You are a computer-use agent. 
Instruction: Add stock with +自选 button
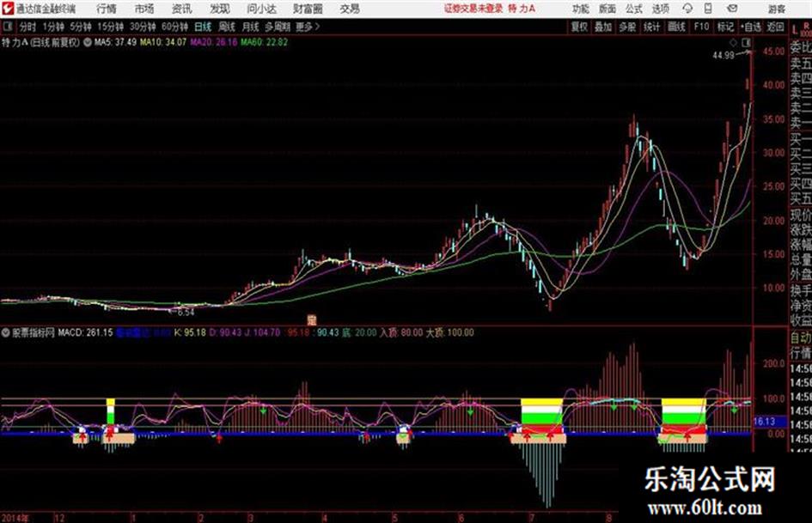(x=751, y=27)
